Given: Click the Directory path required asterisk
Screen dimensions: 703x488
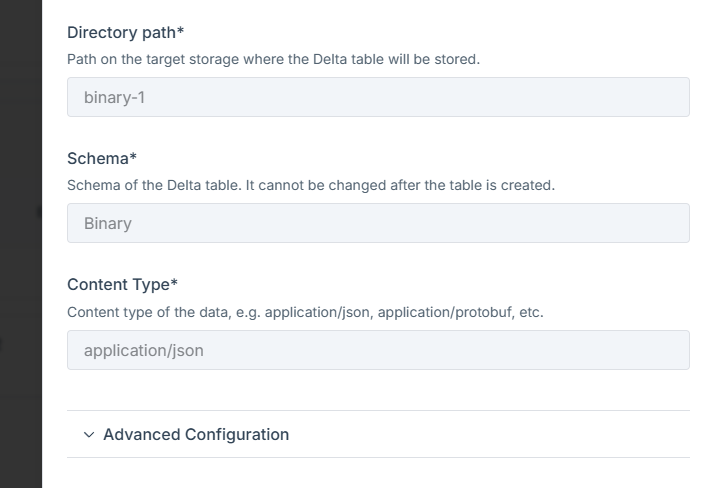Looking at the screenshot, I should [x=180, y=30].
